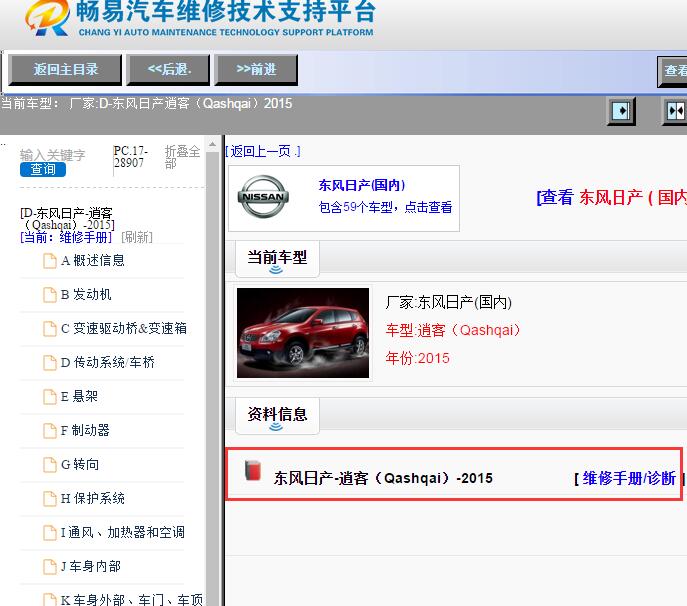Go forward with the >>前进 button
Viewport: 687px width, 606px height.
[256, 69]
